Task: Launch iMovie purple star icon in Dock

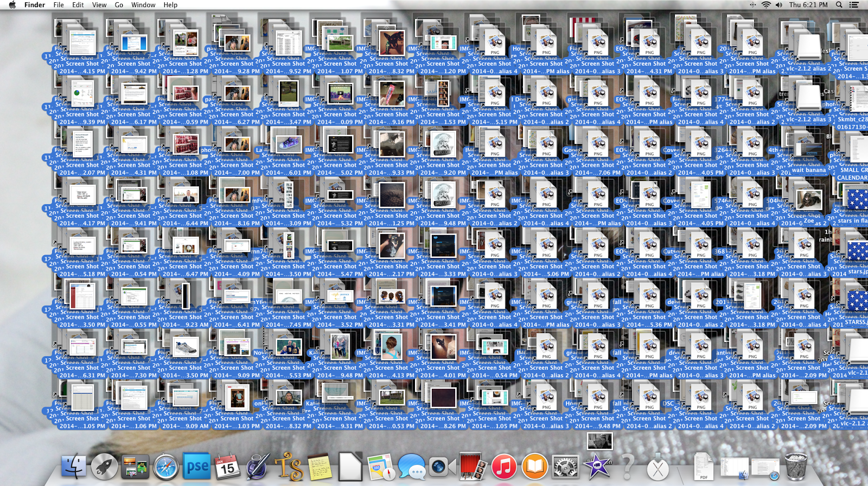Action: point(596,466)
